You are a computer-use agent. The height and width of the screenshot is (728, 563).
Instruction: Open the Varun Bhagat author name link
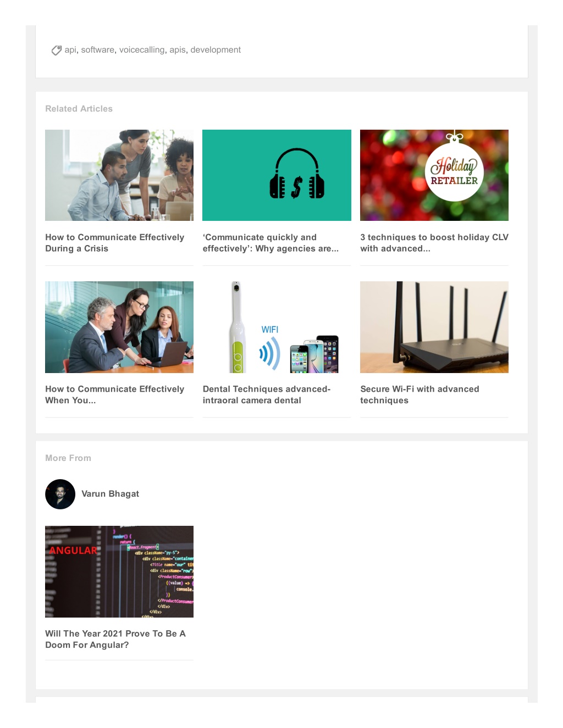tap(110, 494)
